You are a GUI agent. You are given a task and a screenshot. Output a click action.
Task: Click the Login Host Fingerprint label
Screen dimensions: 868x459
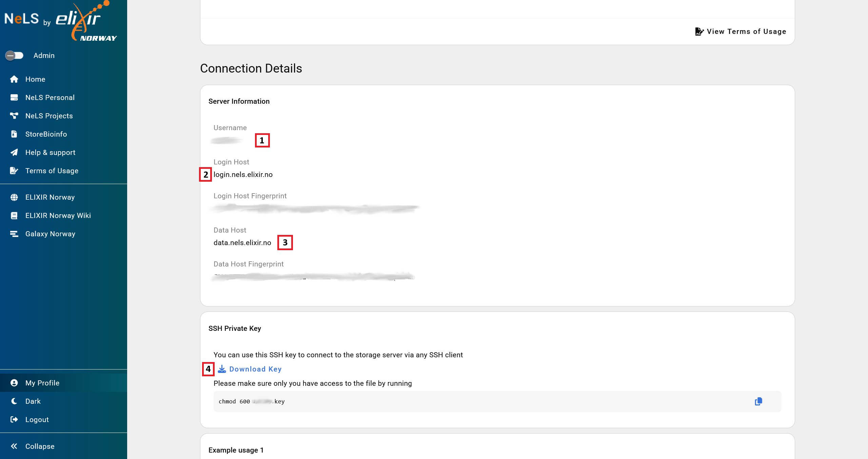(250, 196)
